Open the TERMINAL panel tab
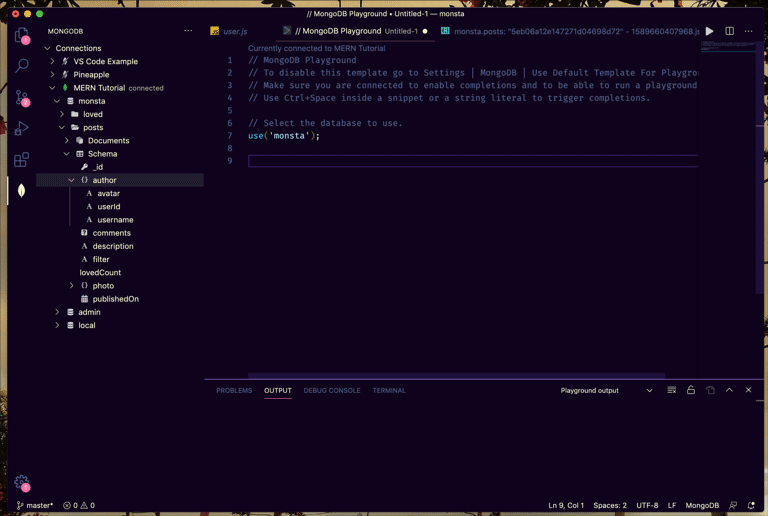 pos(389,390)
